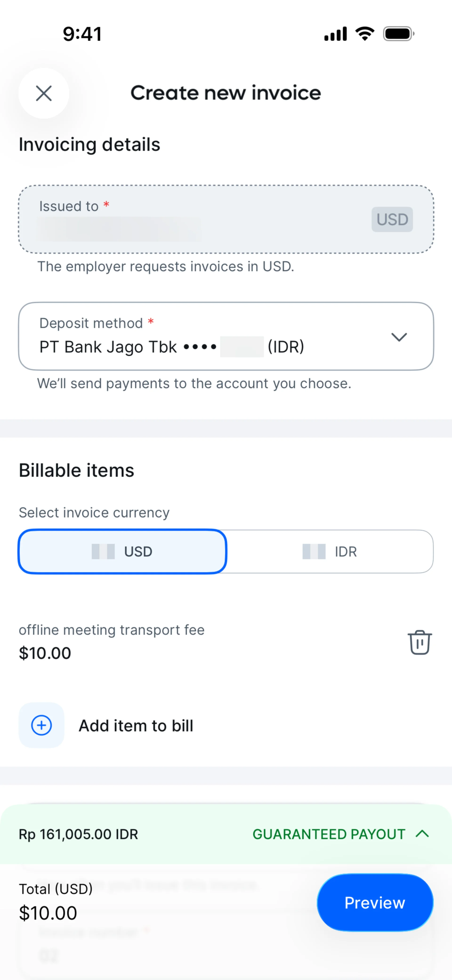Expand the Guaranteed Payout chevron

point(422,834)
